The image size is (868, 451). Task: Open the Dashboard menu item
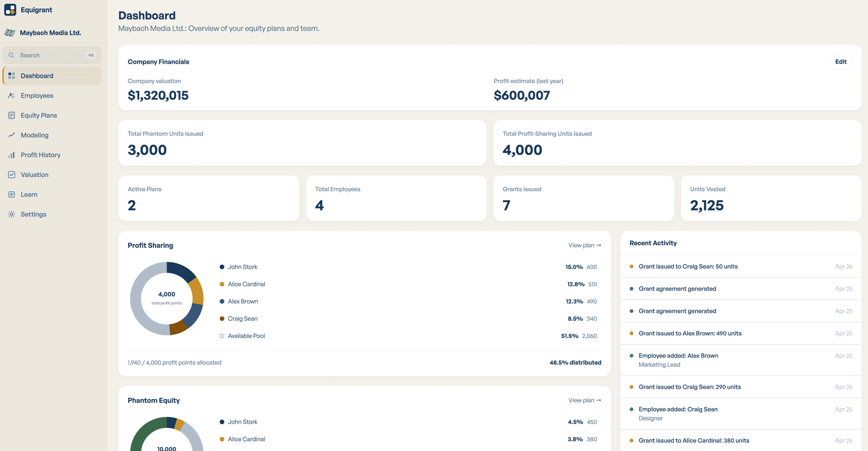[x=52, y=76]
